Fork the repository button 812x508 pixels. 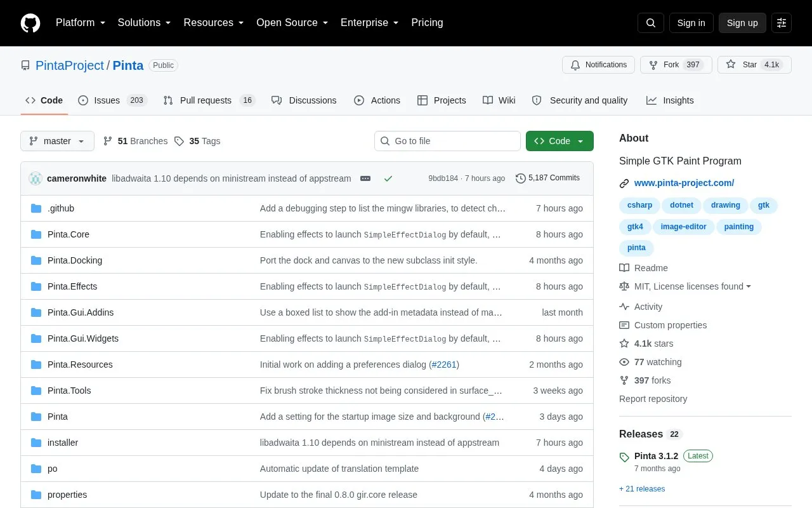pyautogui.click(x=676, y=65)
